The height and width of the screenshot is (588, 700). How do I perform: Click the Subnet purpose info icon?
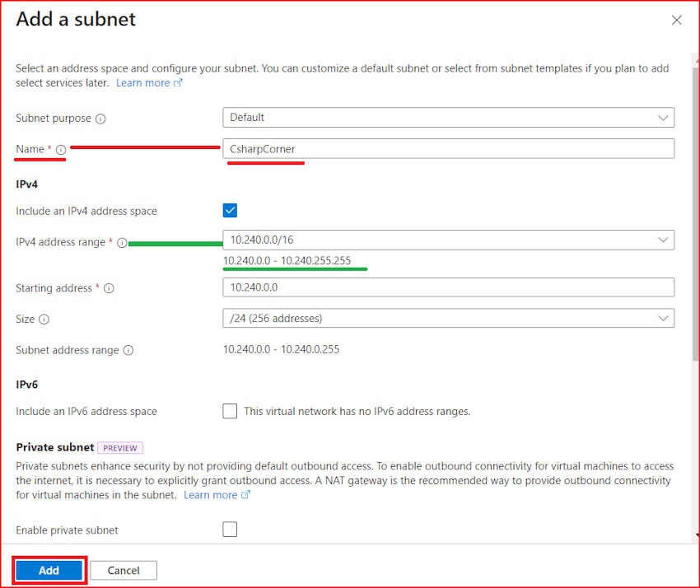[101, 119]
